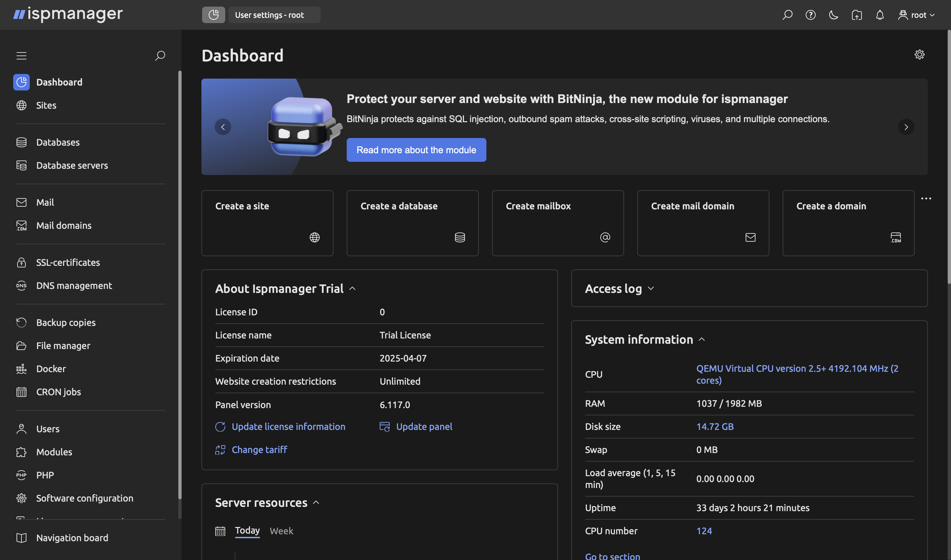Open DNS management section
This screenshot has height=560, width=951.
74,286
